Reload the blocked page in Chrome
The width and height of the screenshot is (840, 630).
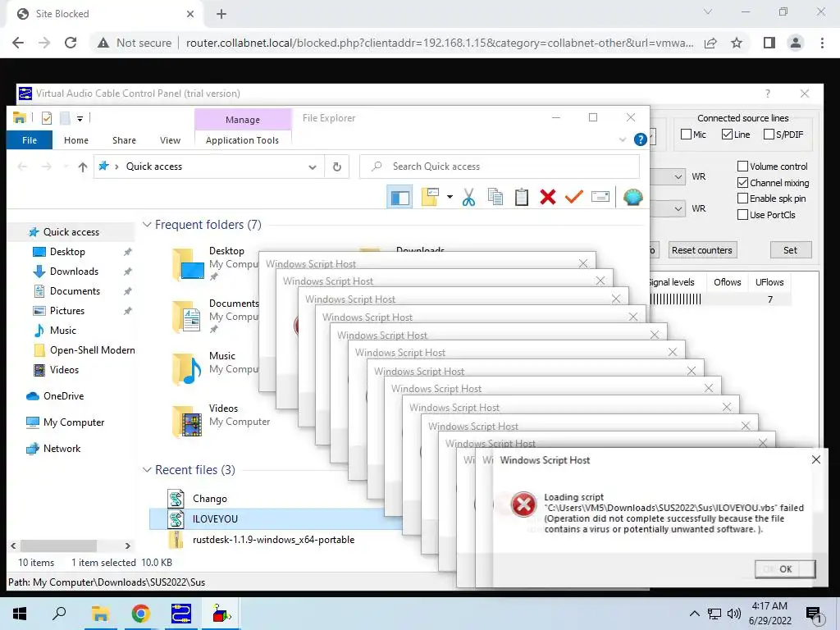click(71, 43)
